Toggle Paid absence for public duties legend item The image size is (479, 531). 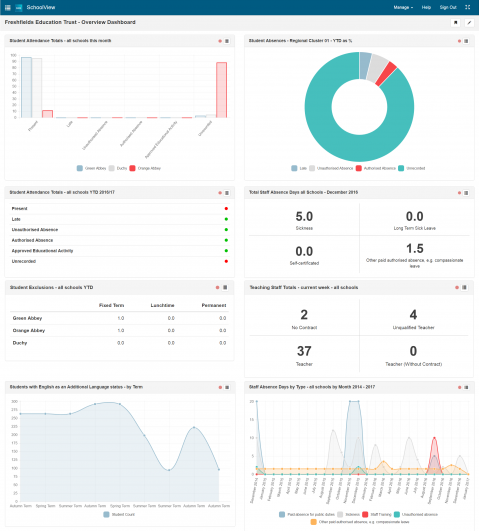pyautogui.click(x=307, y=514)
